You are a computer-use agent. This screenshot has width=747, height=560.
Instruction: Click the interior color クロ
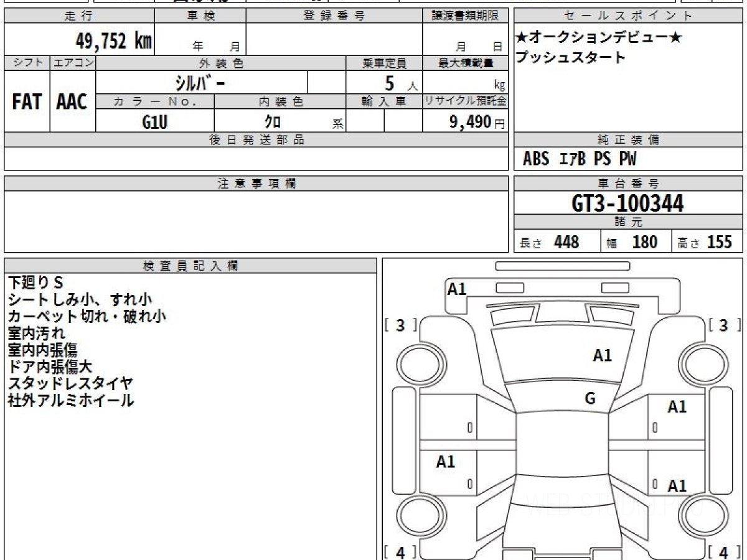(x=272, y=121)
